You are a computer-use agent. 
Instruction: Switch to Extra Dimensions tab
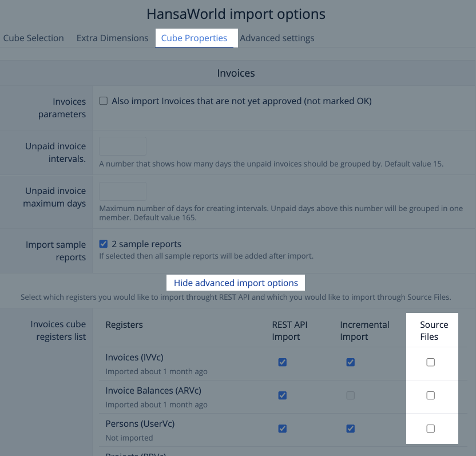click(x=112, y=38)
